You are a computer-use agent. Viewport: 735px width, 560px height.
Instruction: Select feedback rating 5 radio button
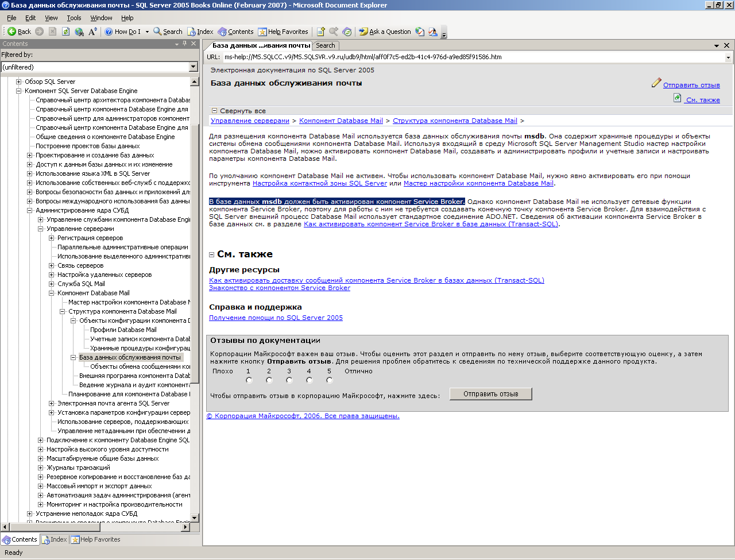pos(329,380)
